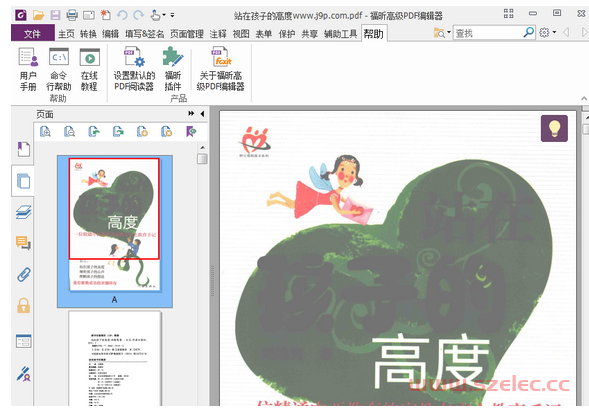Open the Bookmarks sidebar panel
This screenshot has width=589, height=411.
coord(23,149)
